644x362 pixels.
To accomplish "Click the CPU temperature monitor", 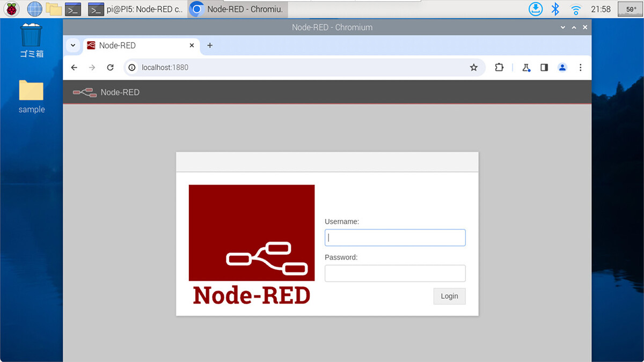I will [x=630, y=9].
